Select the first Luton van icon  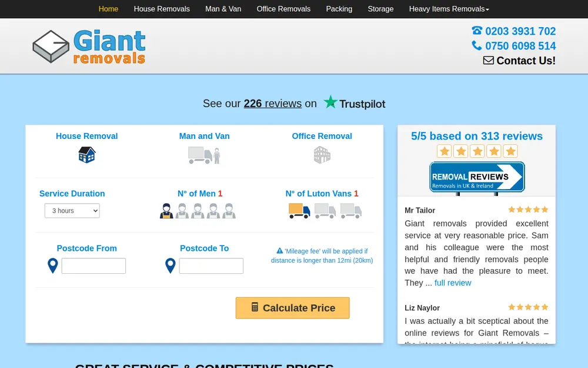click(x=299, y=211)
